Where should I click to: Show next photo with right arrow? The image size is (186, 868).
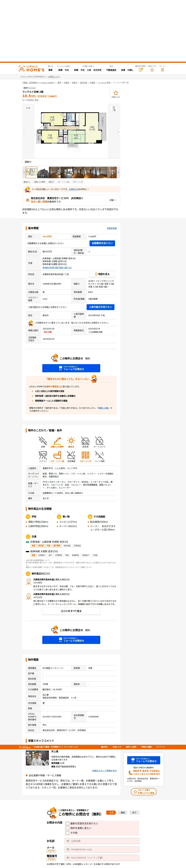click(118, 132)
